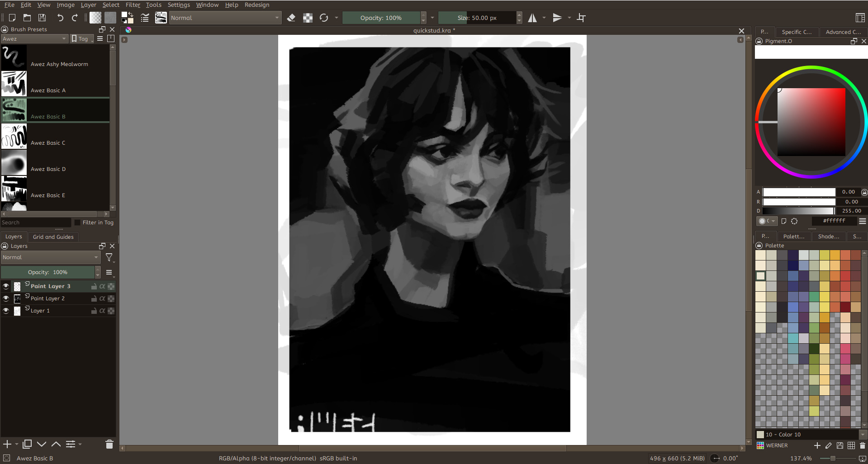This screenshot has width=868, height=464.
Task: Open the Filter menu
Action: click(x=133, y=5)
